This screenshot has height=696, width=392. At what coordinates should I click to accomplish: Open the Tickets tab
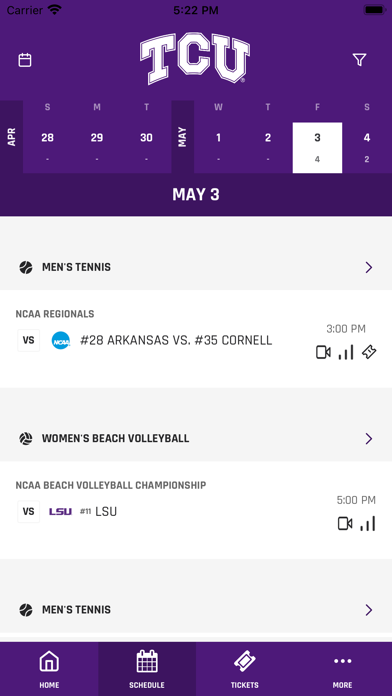click(245, 669)
